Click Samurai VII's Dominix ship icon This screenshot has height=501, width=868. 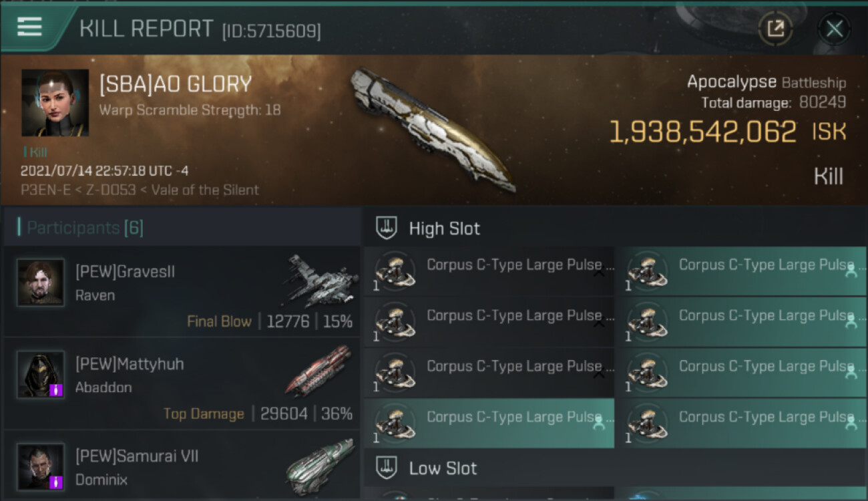320,466
